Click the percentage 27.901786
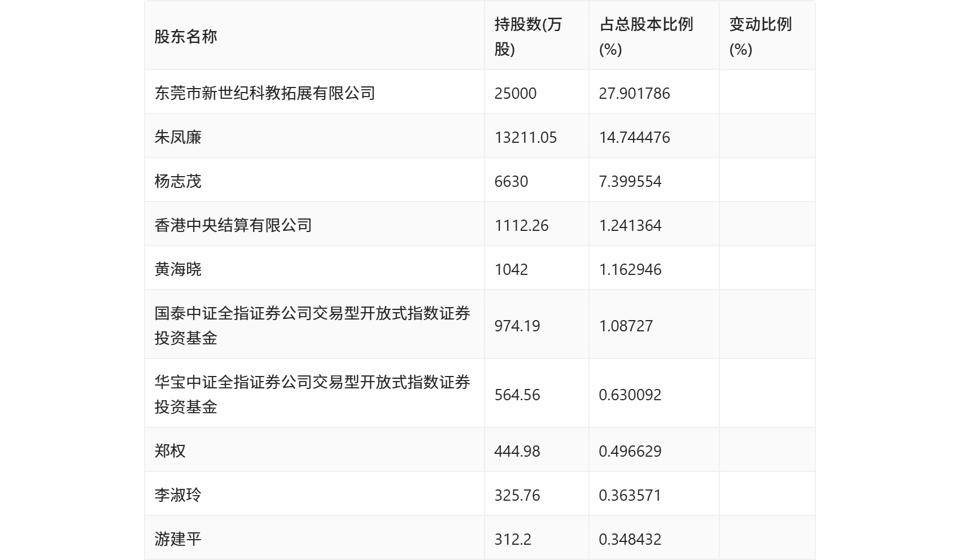 tap(635, 93)
